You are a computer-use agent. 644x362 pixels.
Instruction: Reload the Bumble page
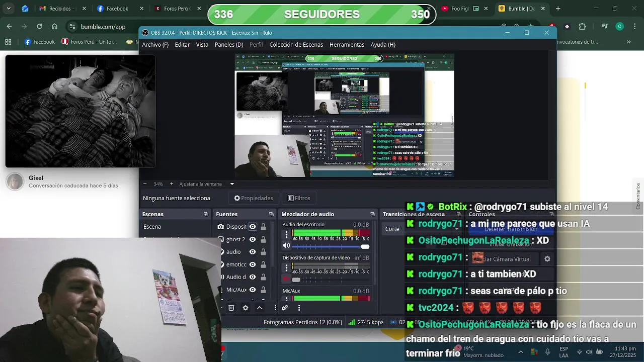[x=39, y=27]
